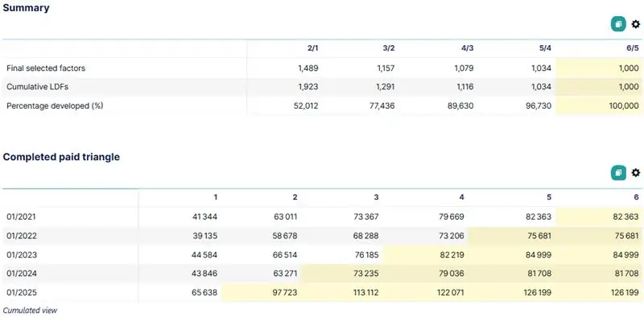Screen dimensions: 644x318
Task: Click the 01/2022 row label
Action: 22,235
